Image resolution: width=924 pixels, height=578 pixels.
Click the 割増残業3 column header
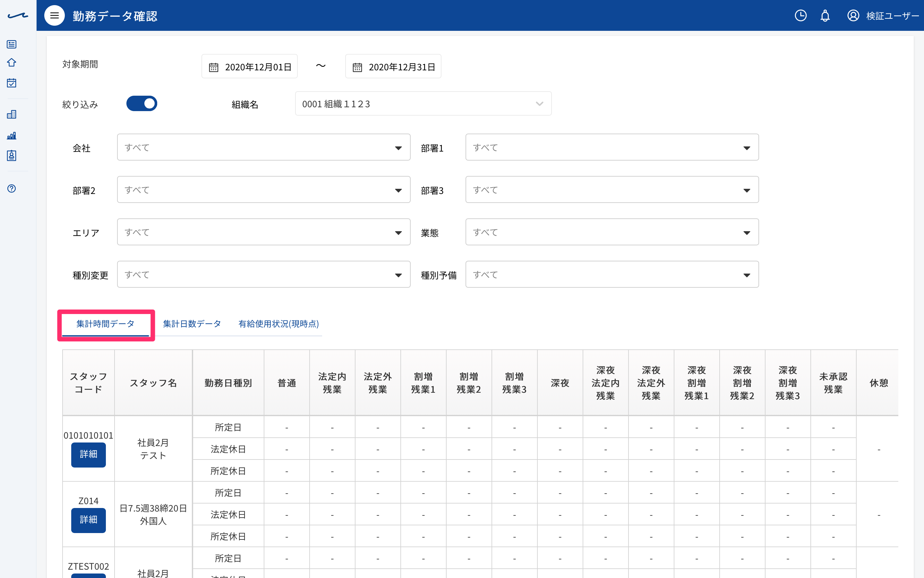click(514, 383)
